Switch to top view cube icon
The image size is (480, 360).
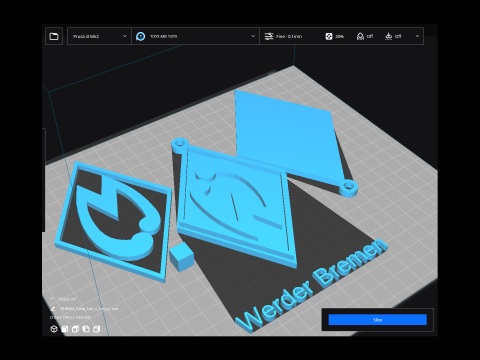pos(75,329)
